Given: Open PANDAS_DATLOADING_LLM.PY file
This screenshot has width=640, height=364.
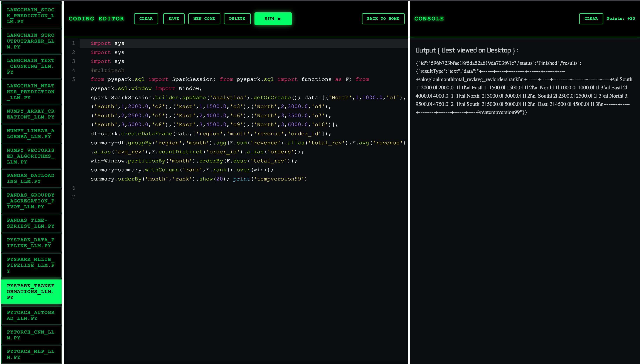Looking at the screenshot, I should 31,179.
